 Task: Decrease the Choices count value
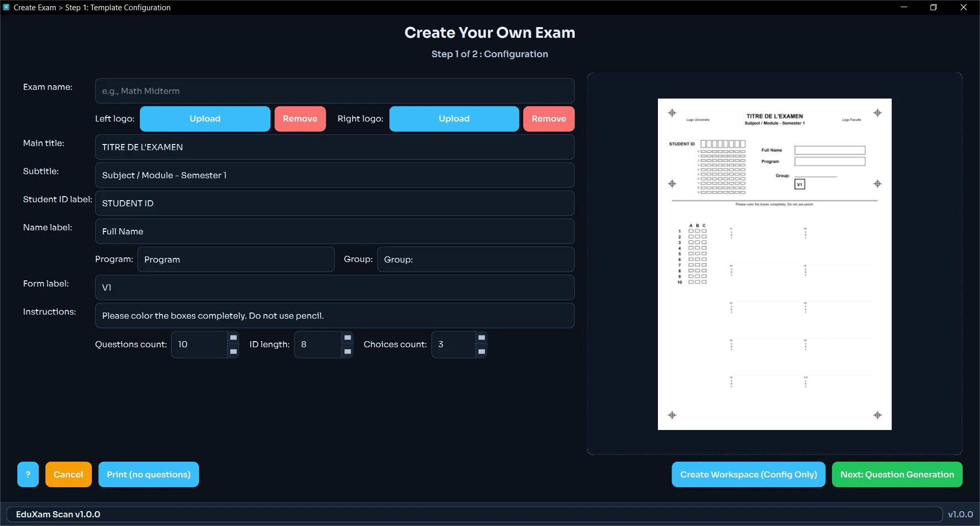tap(481, 351)
